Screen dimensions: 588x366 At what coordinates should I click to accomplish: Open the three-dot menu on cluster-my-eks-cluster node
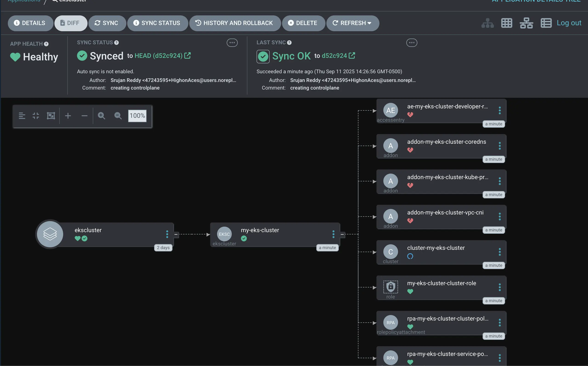(x=499, y=252)
